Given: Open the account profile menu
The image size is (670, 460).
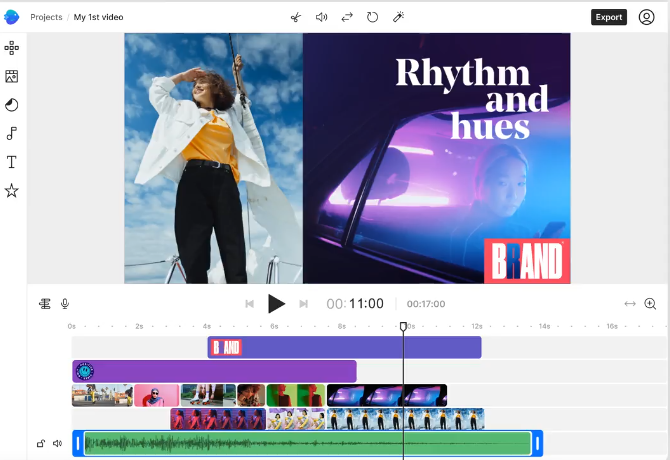Looking at the screenshot, I should (647, 17).
